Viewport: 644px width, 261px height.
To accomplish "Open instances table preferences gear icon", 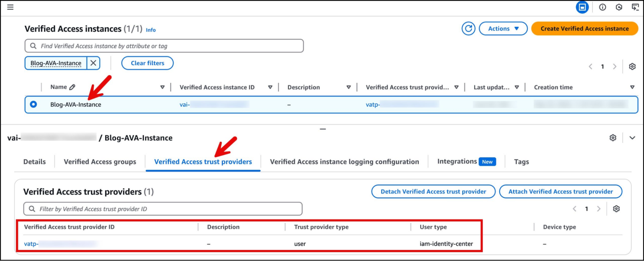I will [632, 66].
